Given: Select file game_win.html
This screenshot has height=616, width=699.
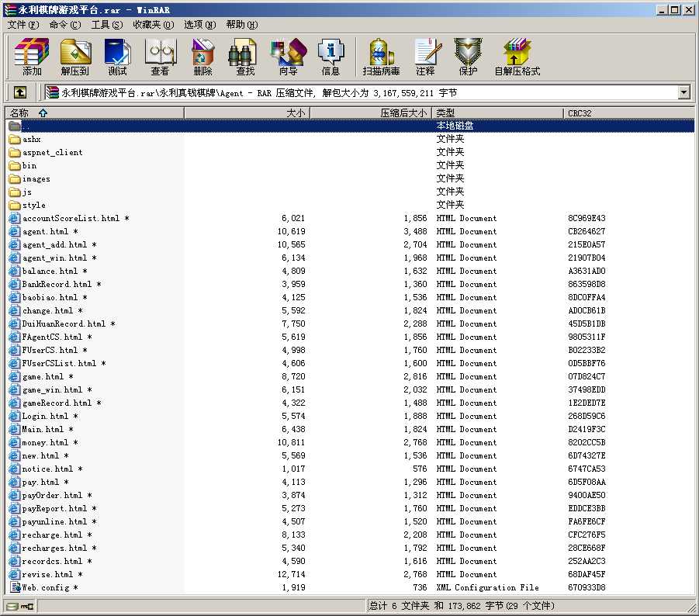Looking at the screenshot, I should pyautogui.click(x=52, y=389).
